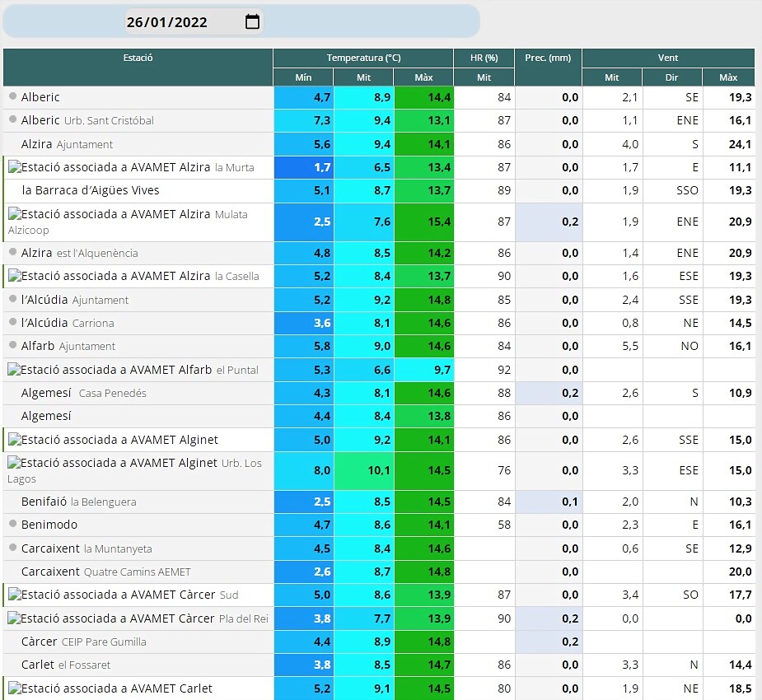Sort by temperature Màx column header
Viewport: 762px width, 700px height.
(423, 77)
